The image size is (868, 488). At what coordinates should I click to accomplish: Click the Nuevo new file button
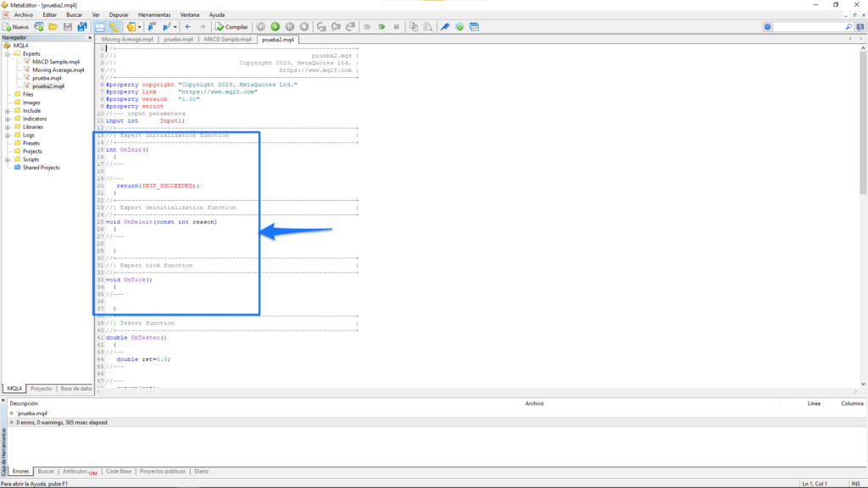[x=15, y=26]
